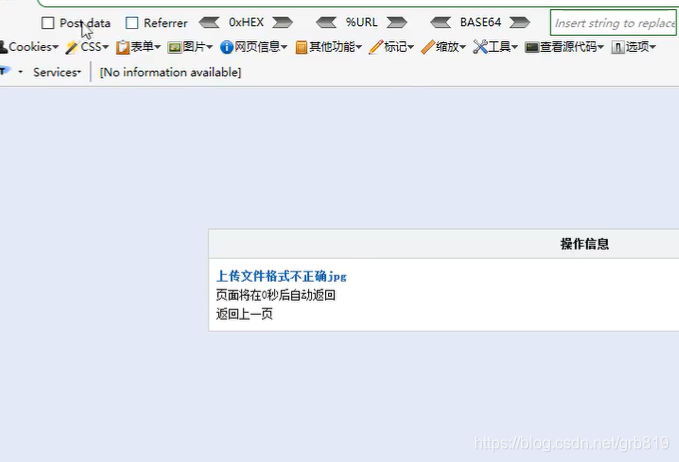Click the 返回上一页 link
Screen dimensions: 679x462
coord(244,314)
